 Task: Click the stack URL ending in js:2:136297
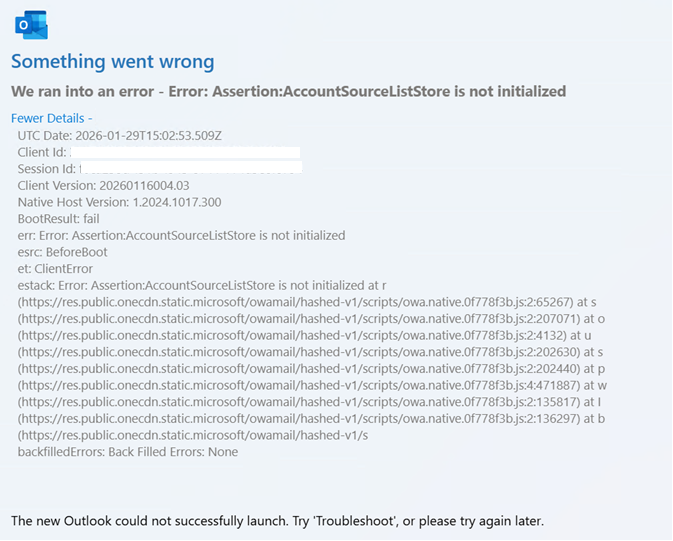(x=299, y=419)
